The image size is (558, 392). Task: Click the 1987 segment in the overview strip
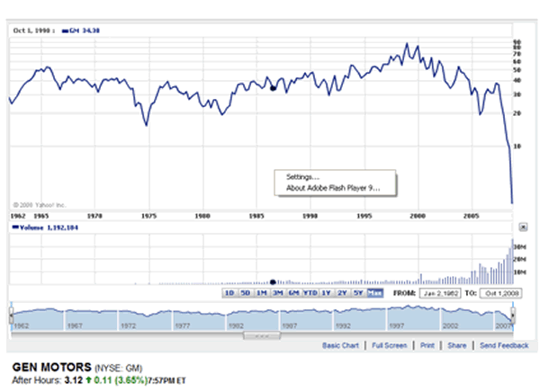coord(306,320)
